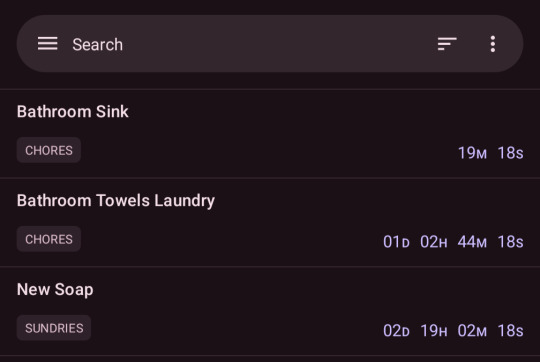Click the Bathroom Towels Laundry title text
Viewport: 540px width, 362px height.
pyautogui.click(x=116, y=200)
